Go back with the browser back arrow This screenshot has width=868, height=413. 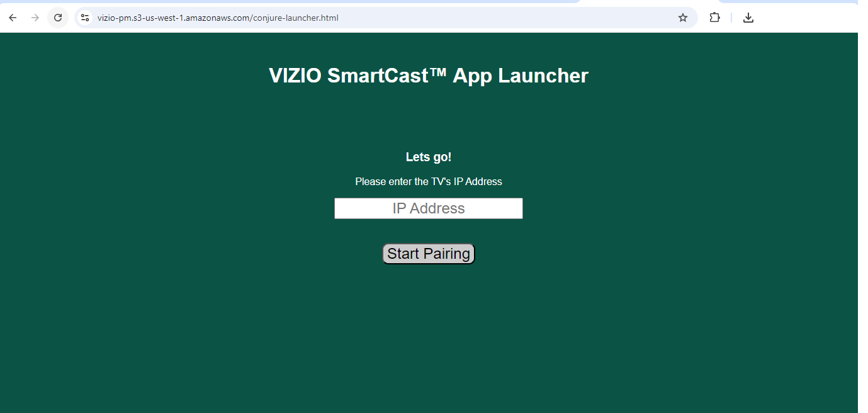[13, 18]
